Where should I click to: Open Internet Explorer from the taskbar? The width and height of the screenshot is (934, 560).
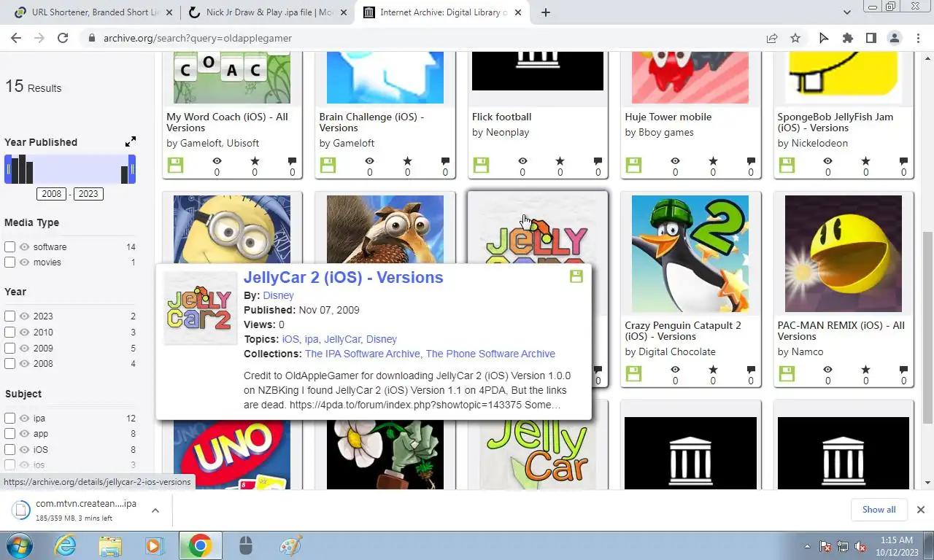coord(66,545)
